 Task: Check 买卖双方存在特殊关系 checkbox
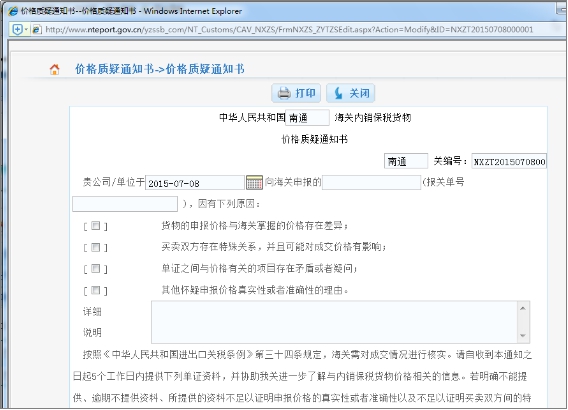tap(95, 247)
